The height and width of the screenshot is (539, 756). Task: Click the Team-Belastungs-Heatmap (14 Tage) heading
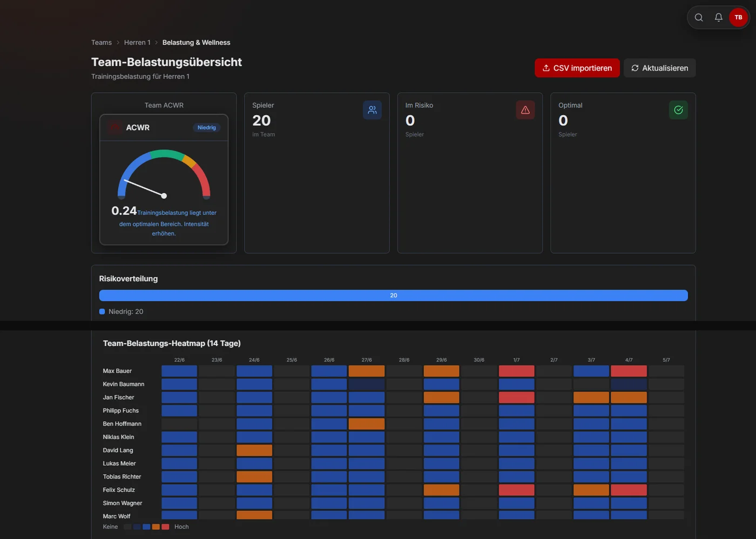(x=172, y=343)
